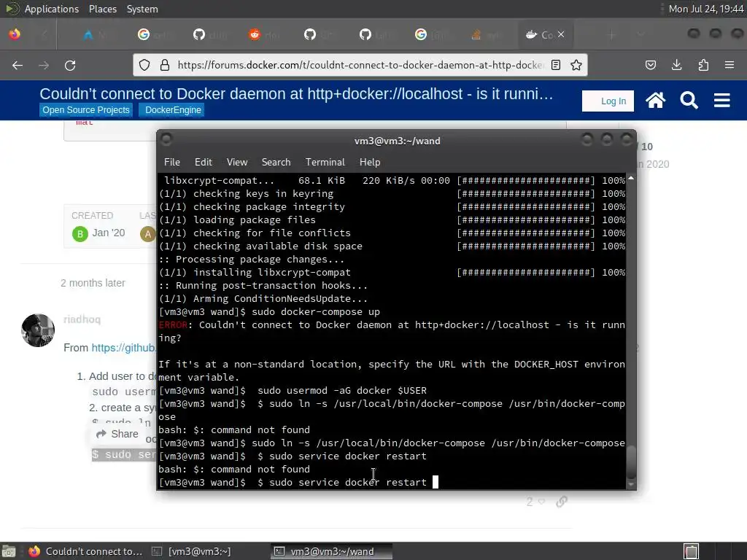Click the clock showing Mon Jul 24
This screenshot has width=747, height=560.
point(706,9)
